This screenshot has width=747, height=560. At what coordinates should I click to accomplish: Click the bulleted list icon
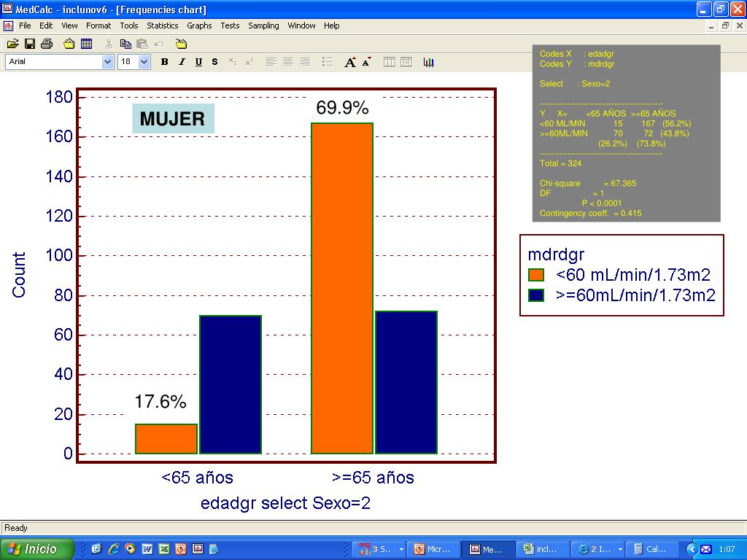[328, 62]
